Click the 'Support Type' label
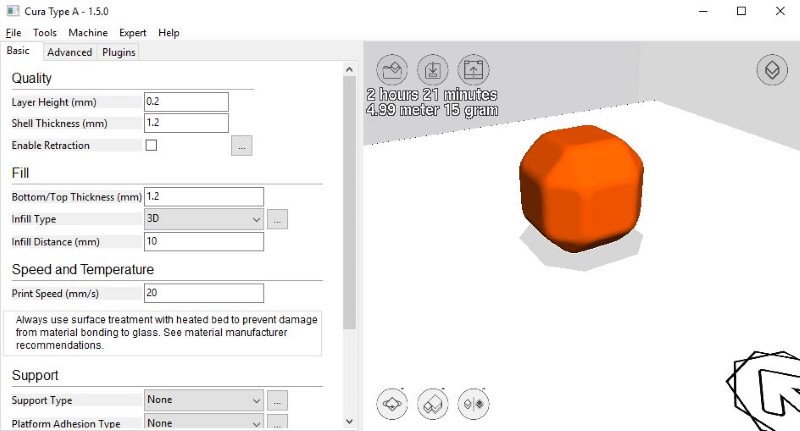The image size is (800, 431). [x=42, y=400]
